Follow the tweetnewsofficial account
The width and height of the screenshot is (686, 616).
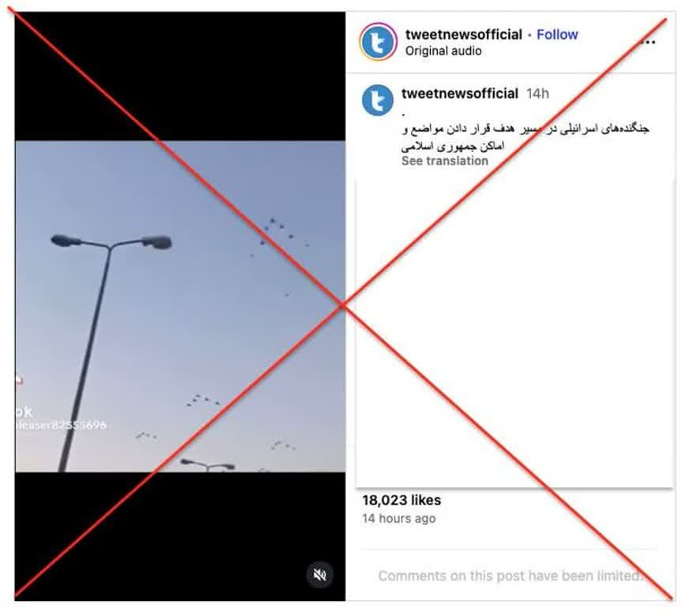[x=557, y=34]
